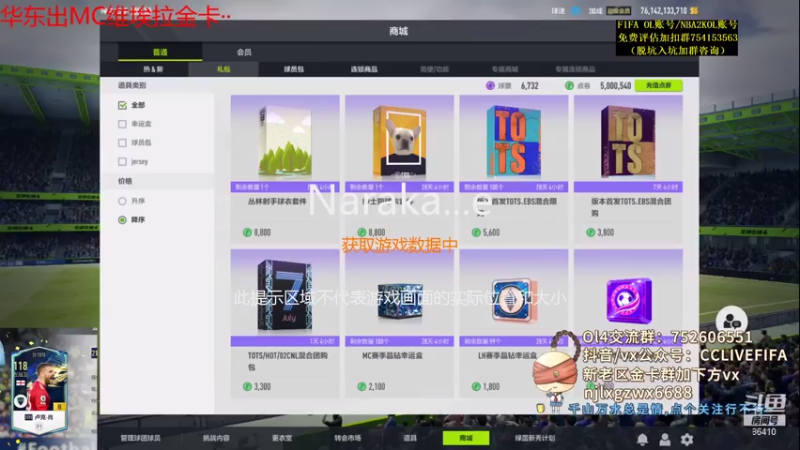Screen dimensions: 800x450
Task: Check the 幸运盒 category checkbox
Action: tap(122, 124)
